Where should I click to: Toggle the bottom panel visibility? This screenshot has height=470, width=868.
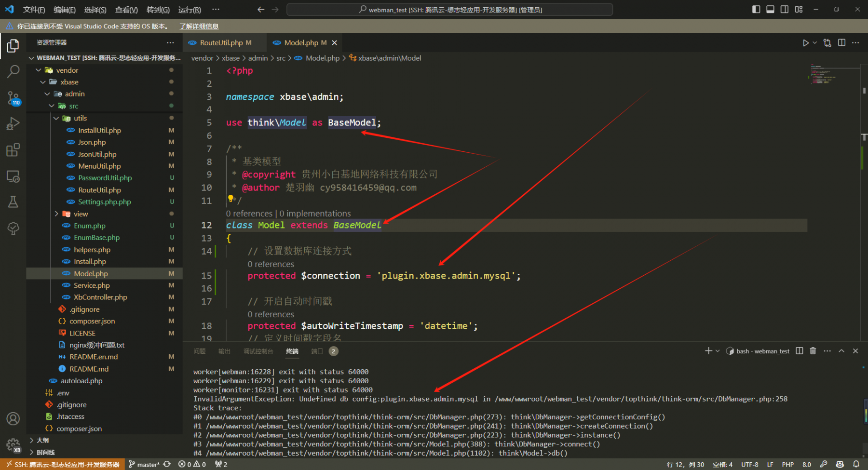tap(771, 10)
